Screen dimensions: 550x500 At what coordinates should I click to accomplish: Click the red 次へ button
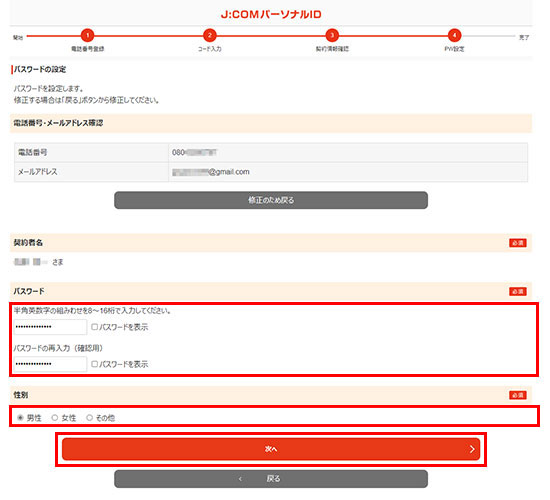click(x=271, y=449)
